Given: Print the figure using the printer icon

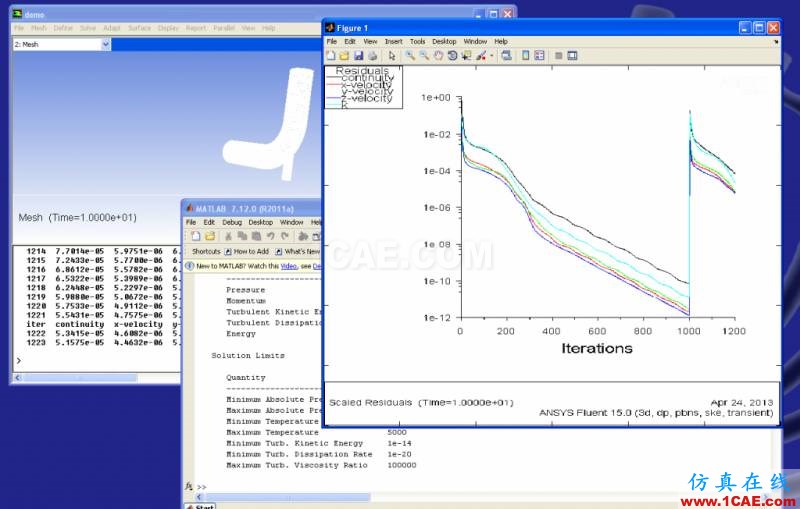Looking at the screenshot, I should (372, 56).
